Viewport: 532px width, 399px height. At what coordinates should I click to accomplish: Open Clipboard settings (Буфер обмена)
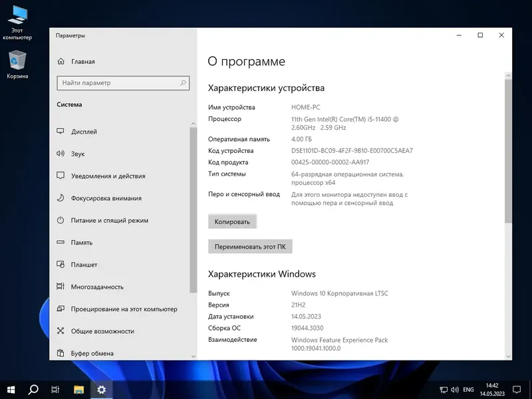pyautogui.click(x=93, y=353)
